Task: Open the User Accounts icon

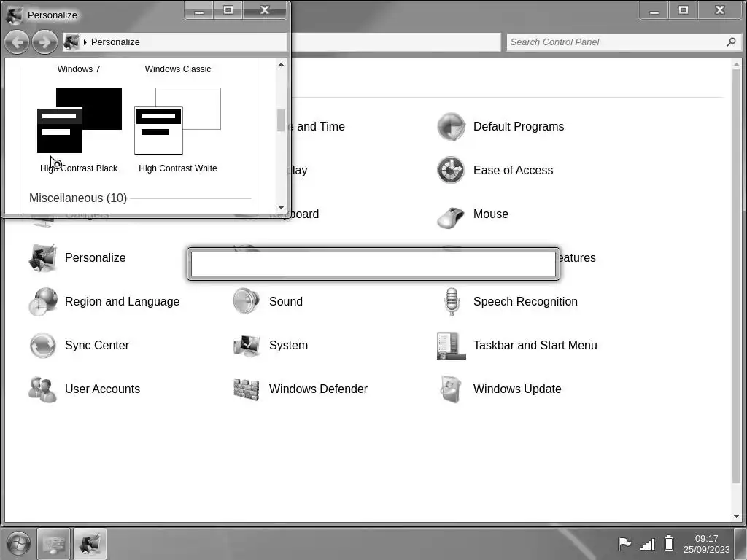Action: tap(43, 389)
